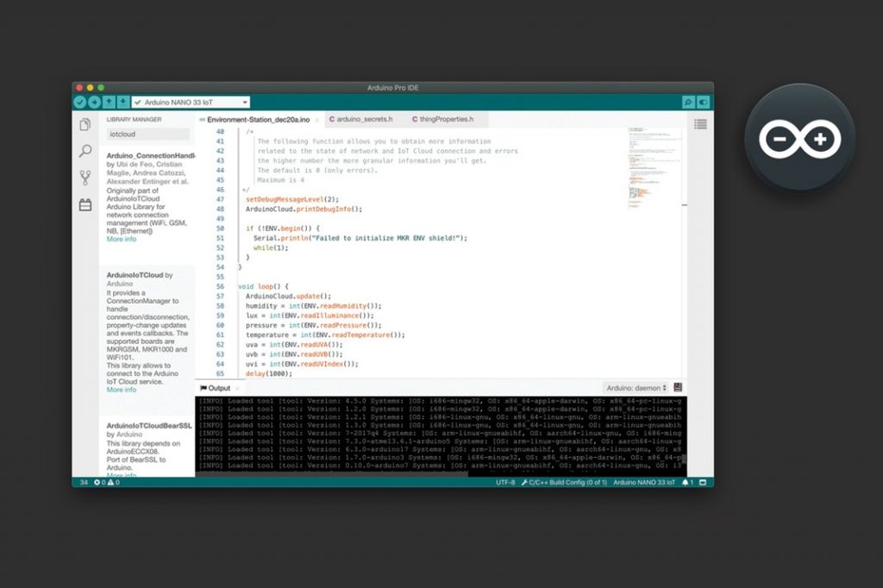Click the magnifier icon on the teal toolbar
The height and width of the screenshot is (588, 883).
pos(688,102)
